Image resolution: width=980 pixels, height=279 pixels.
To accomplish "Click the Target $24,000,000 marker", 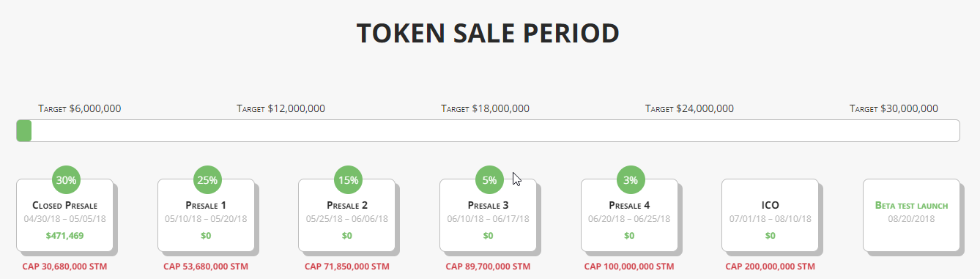I will (689, 109).
